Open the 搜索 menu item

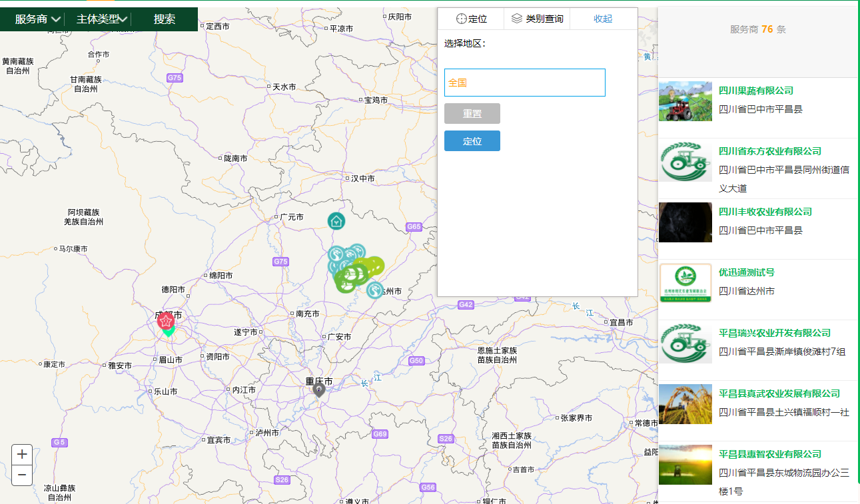click(x=165, y=19)
